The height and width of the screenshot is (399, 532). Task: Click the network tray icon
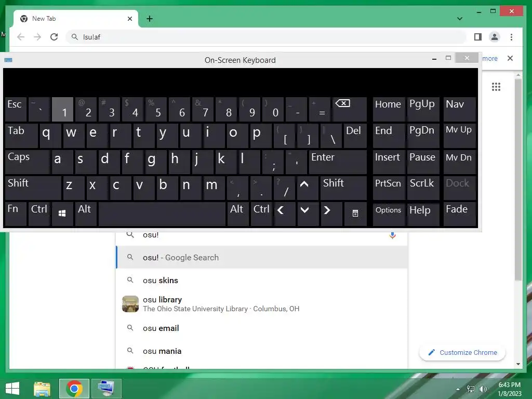coord(471,389)
